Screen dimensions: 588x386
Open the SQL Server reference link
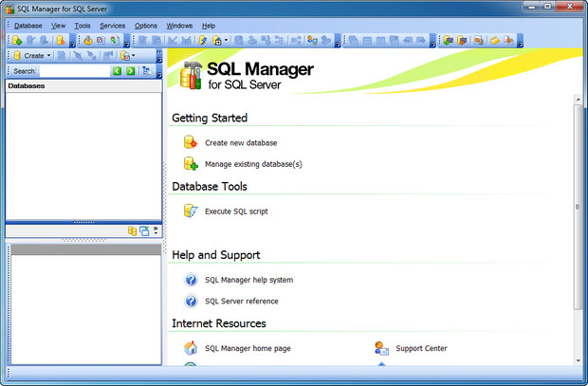pos(242,301)
